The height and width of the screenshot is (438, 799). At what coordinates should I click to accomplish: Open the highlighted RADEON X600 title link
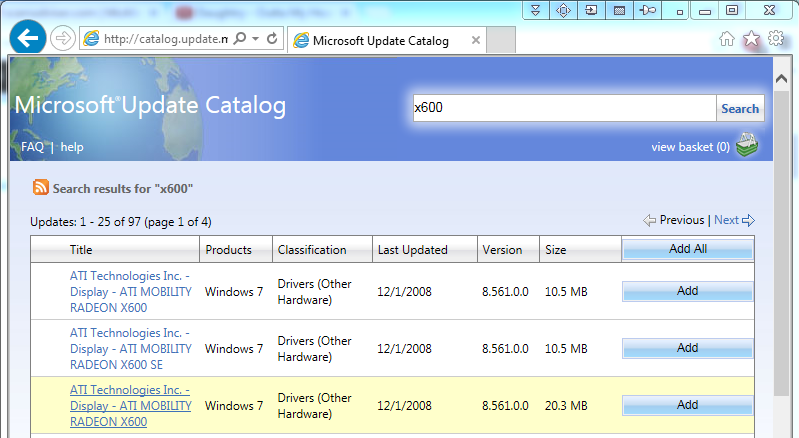tap(130, 406)
